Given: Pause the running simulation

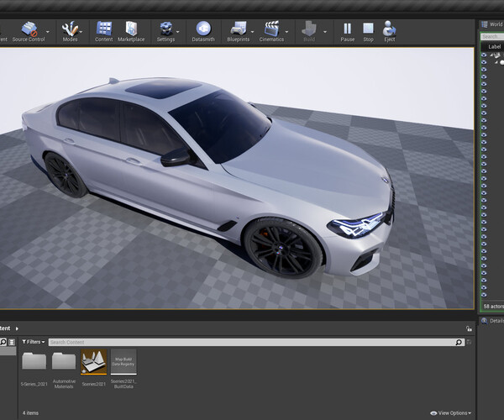Looking at the screenshot, I should click(348, 31).
